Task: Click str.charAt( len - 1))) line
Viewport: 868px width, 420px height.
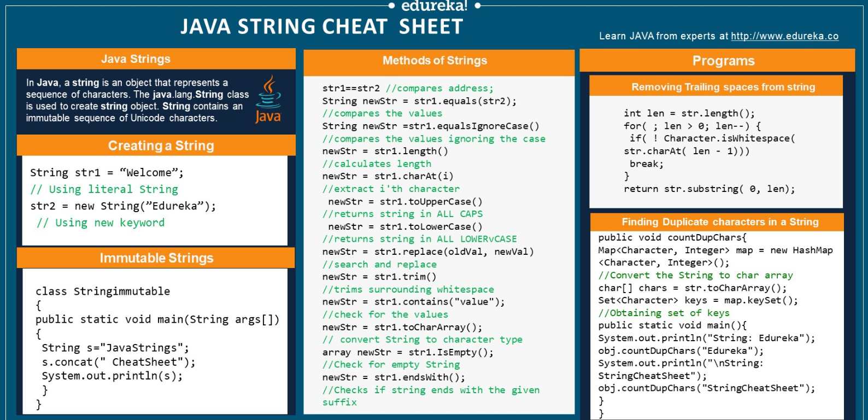Action: coord(687,151)
